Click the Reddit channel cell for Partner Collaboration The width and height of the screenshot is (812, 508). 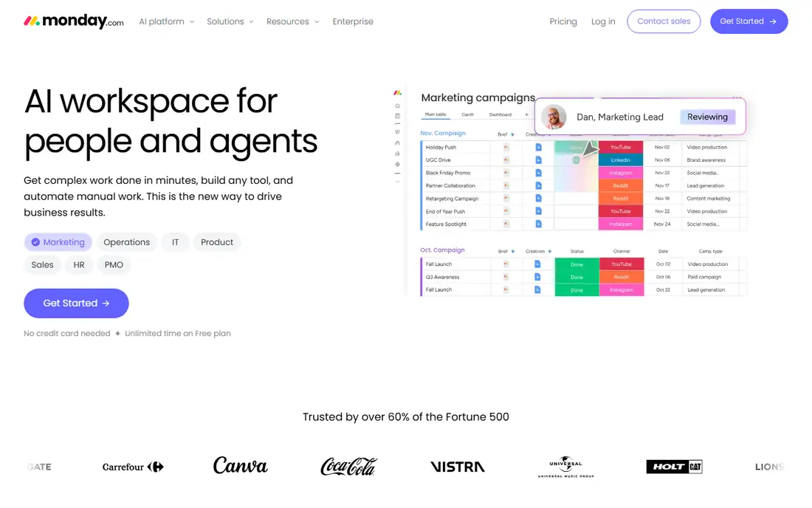[x=620, y=185]
